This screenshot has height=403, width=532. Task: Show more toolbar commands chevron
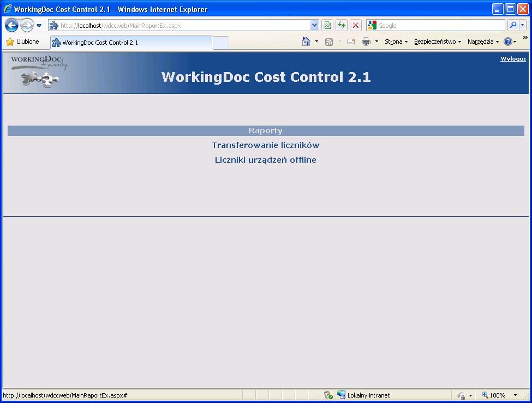click(525, 37)
